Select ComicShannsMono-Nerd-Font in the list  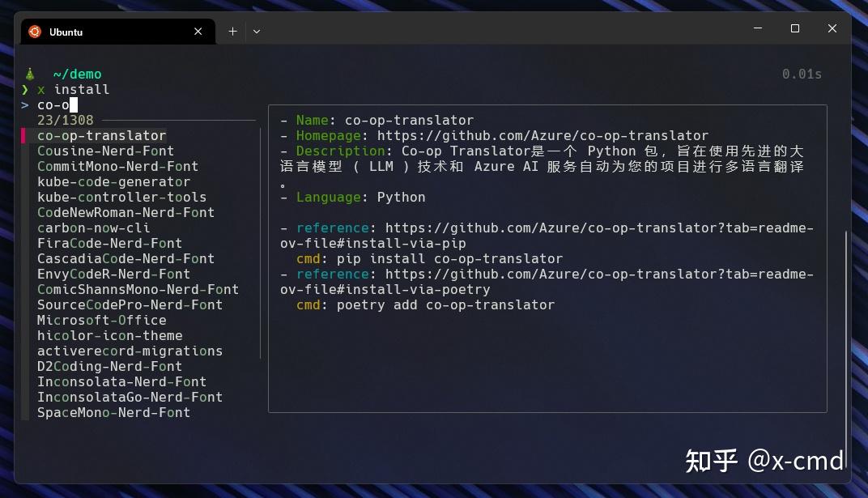click(138, 289)
